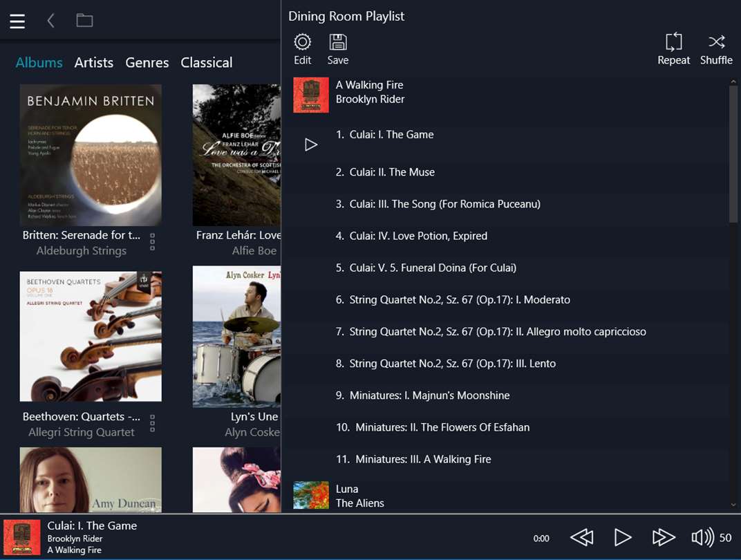This screenshot has height=560, width=741.
Task: Open Benjamin Britten album cover
Action: point(91,155)
